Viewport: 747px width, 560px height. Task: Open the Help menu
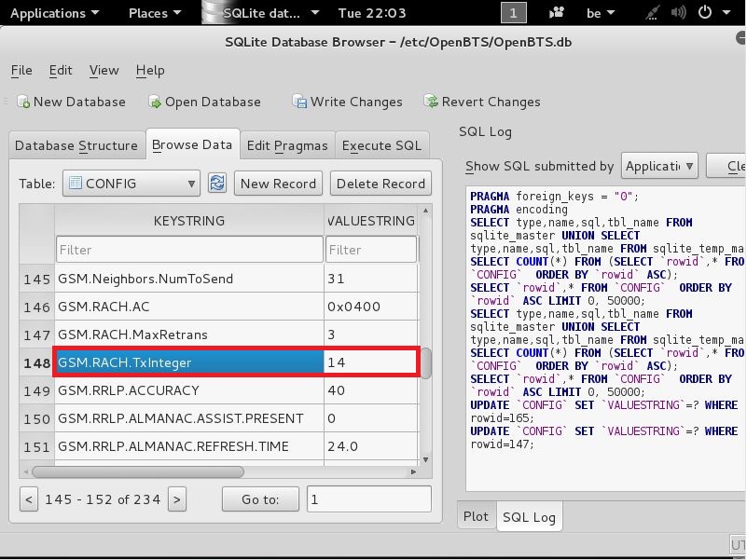point(150,71)
